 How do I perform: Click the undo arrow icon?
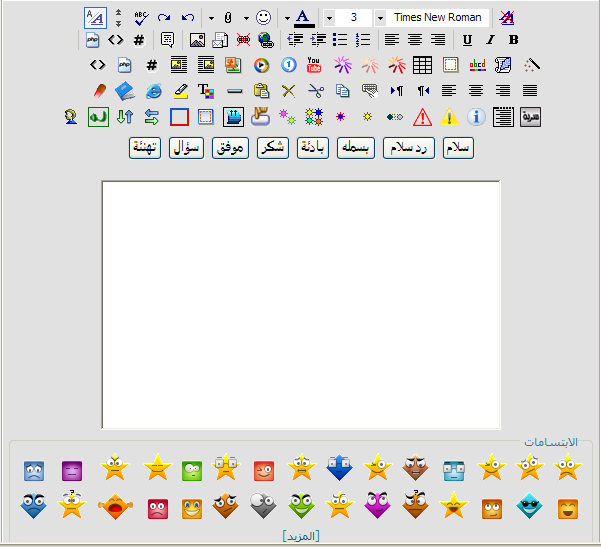(x=188, y=17)
